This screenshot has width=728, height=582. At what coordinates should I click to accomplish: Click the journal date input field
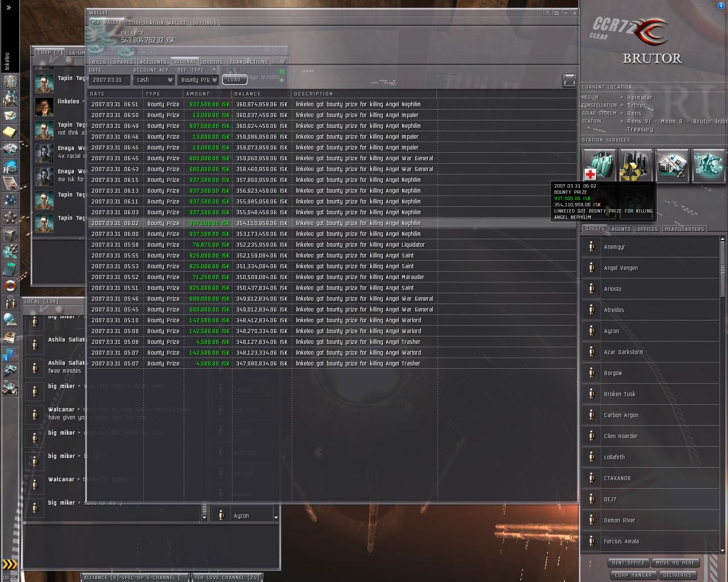coord(110,80)
